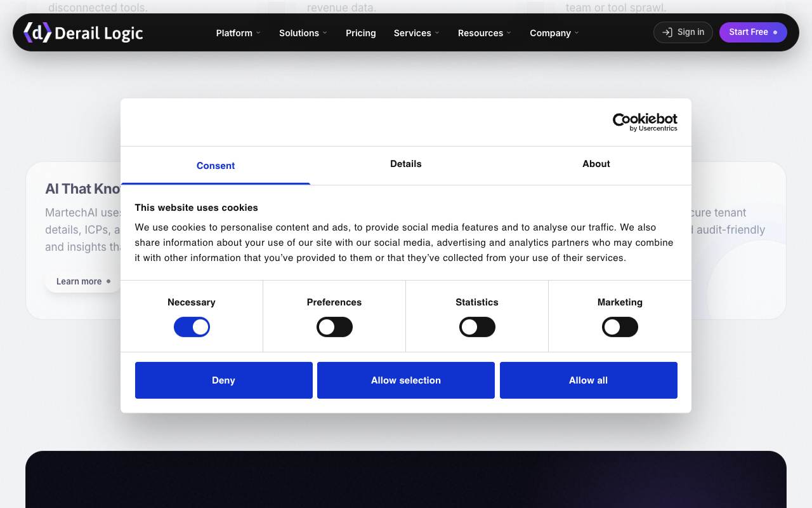This screenshot has width=812, height=508.
Task: Toggle the Necessary cookies switch
Action: tap(192, 327)
